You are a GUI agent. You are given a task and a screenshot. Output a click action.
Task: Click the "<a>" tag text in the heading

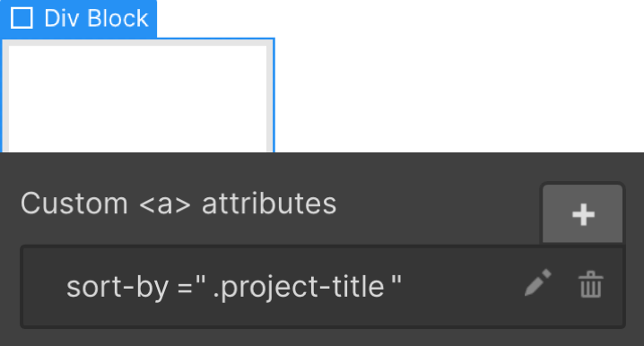click(165, 204)
